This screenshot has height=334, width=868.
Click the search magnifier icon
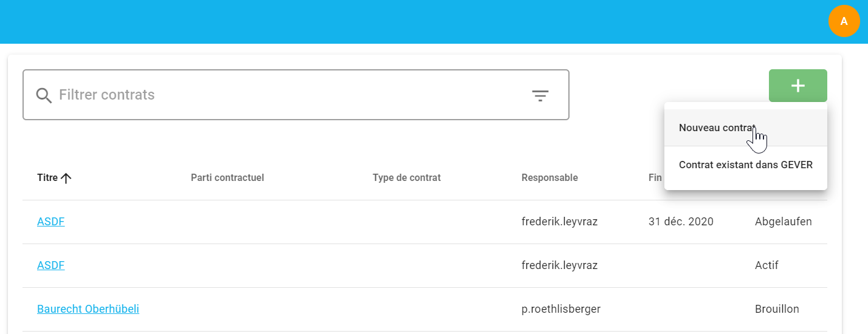click(x=44, y=95)
